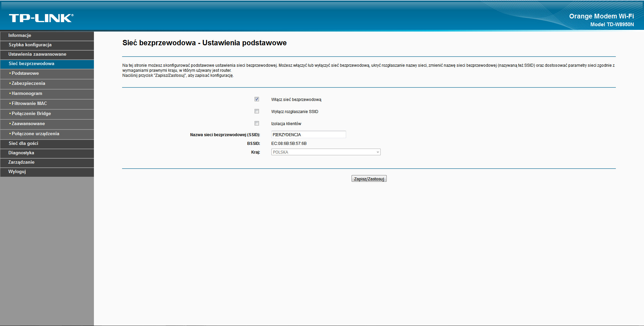Click the Zapisz/Zastosuj button
This screenshot has width=644, height=326.
click(369, 179)
